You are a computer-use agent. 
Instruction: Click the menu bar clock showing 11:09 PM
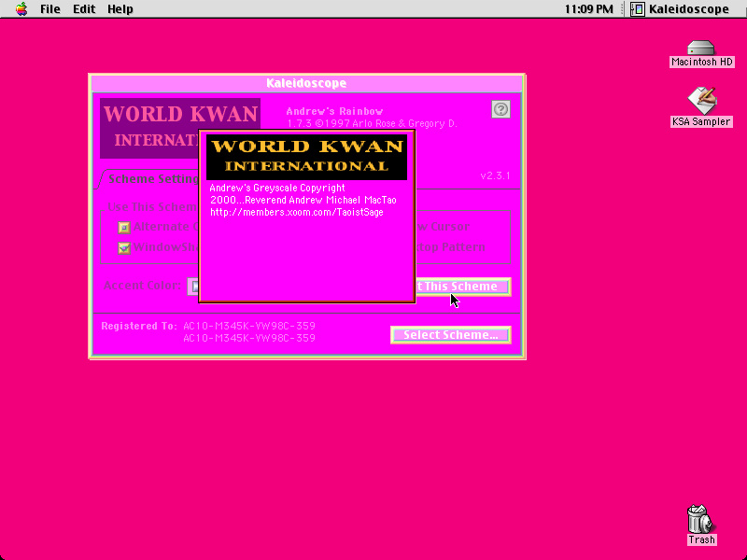[589, 9]
